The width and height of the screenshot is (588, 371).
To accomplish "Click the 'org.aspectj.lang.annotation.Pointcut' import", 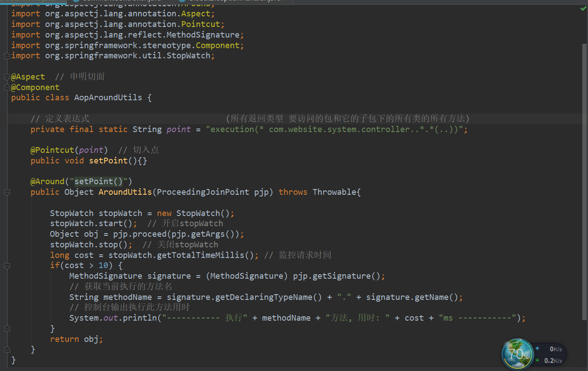I will (x=132, y=24).
